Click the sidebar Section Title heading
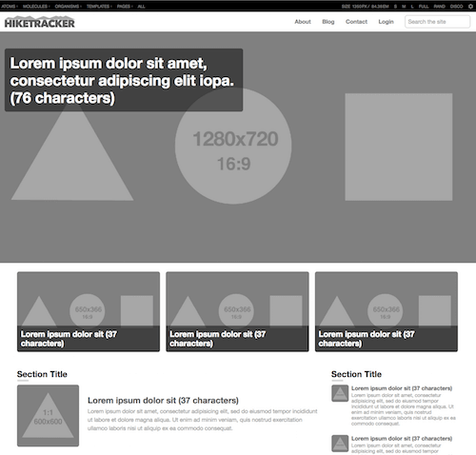 point(356,374)
